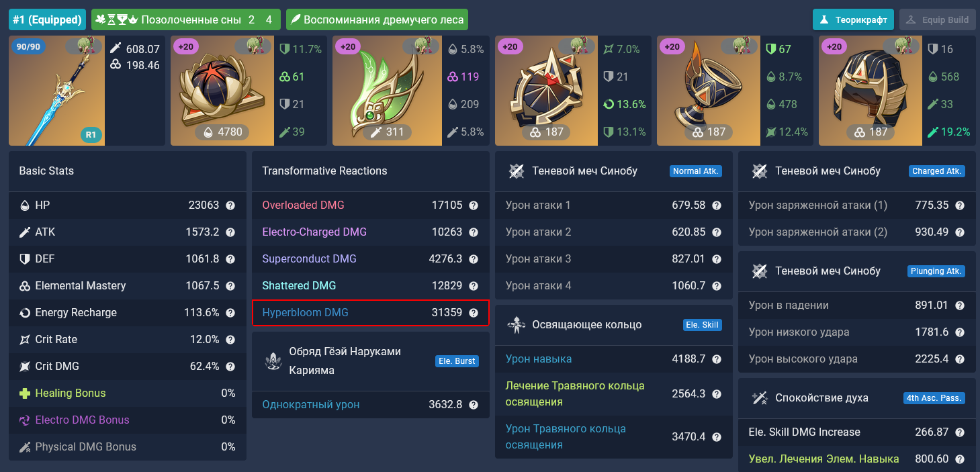Click the help icon for Overloaded DMG
The width and height of the screenshot is (980, 472).
tap(474, 205)
